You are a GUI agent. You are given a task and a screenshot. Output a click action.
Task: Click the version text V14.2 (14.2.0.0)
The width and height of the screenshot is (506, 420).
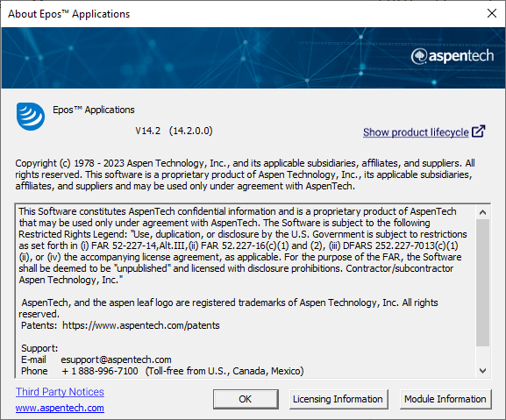pos(174,131)
